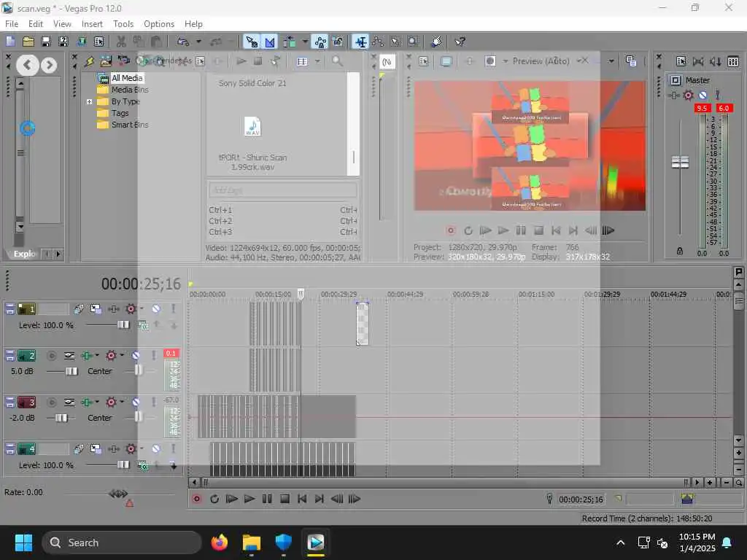Go forward with the Explorer forward arrow
The width and height of the screenshot is (747, 560).
click(x=49, y=65)
